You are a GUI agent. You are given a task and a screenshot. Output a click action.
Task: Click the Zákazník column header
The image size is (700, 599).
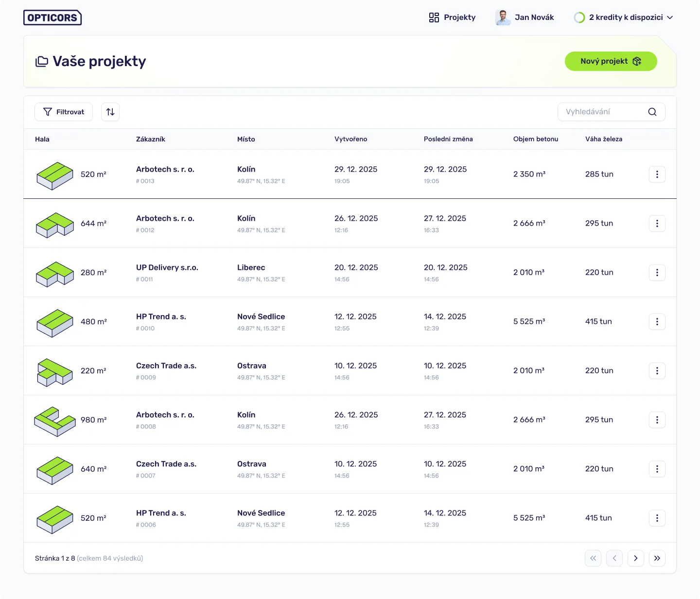point(151,139)
